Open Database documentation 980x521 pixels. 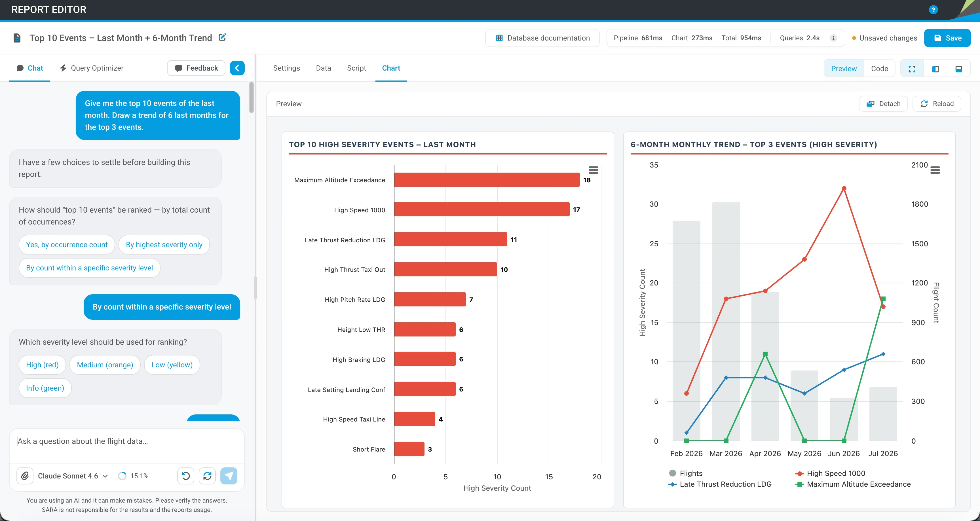(542, 38)
